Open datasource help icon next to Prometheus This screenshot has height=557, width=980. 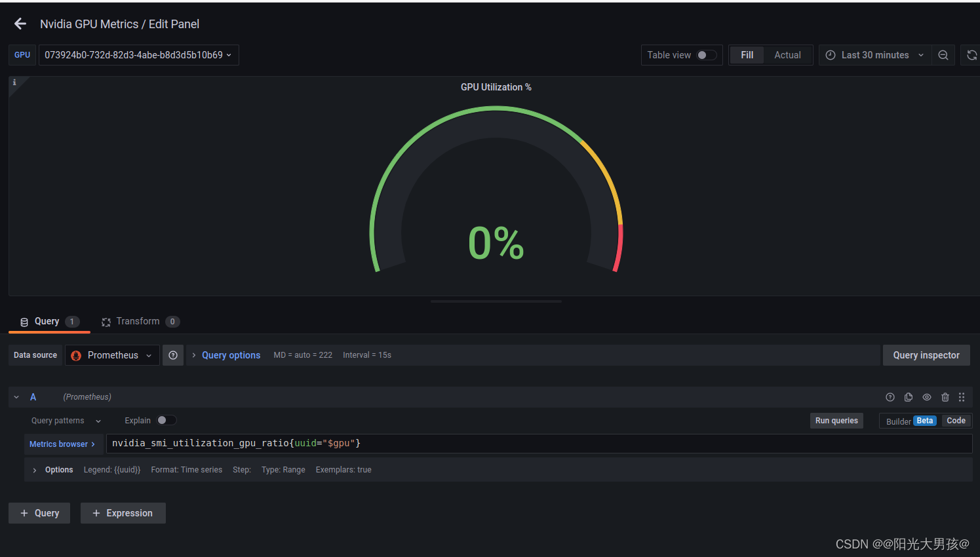172,355
